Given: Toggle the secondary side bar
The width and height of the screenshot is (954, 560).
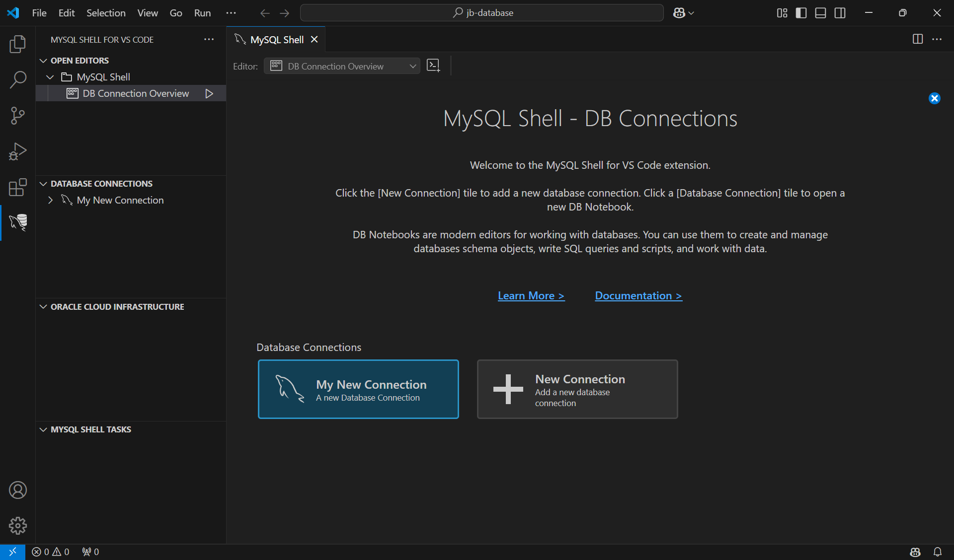Looking at the screenshot, I should point(840,13).
